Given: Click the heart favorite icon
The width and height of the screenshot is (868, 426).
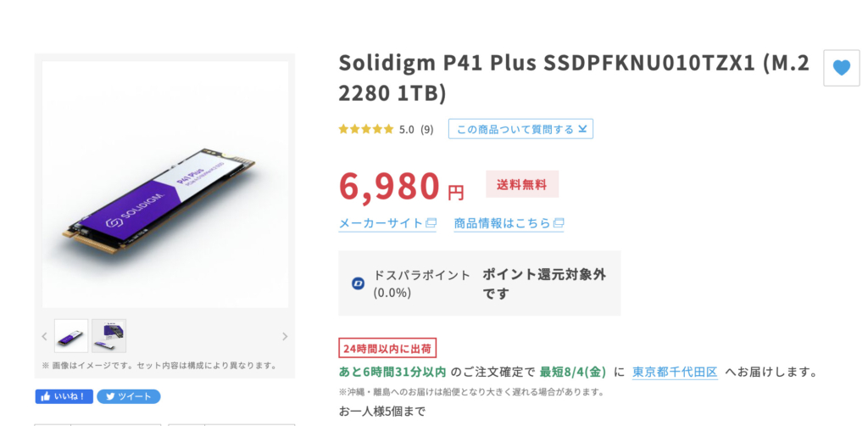Looking at the screenshot, I should pos(841,68).
